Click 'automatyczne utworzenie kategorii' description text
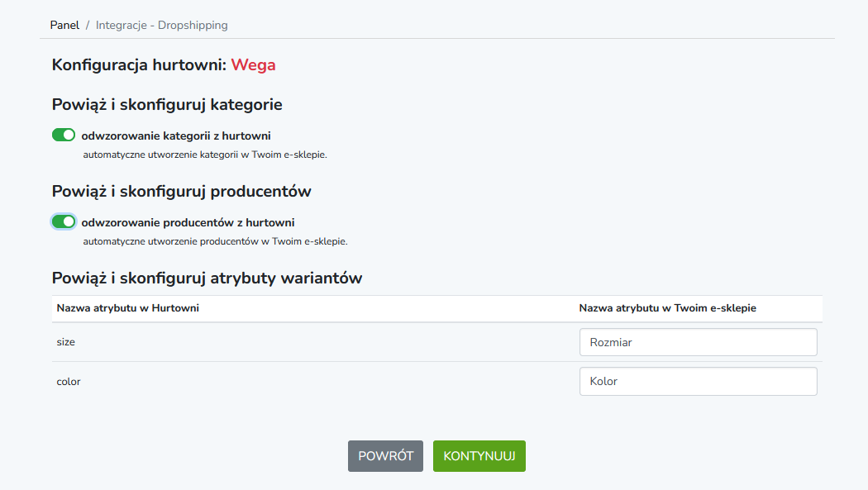Screen dimensions: 868x490 point(205,155)
